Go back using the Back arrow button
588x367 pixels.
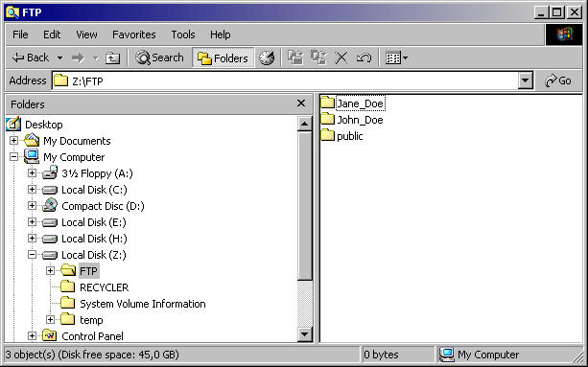pos(30,57)
